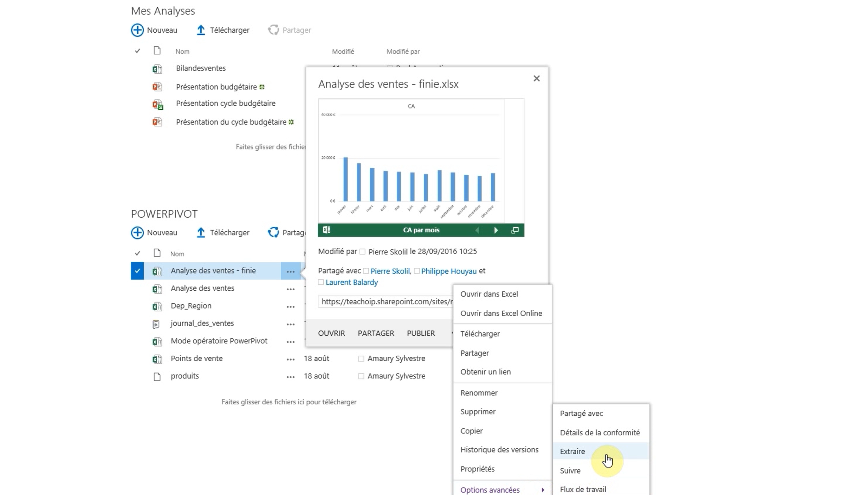Click the presence box before Philippe Houyau
The image size is (868, 495).
pyautogui.click(x=416, y=271)
